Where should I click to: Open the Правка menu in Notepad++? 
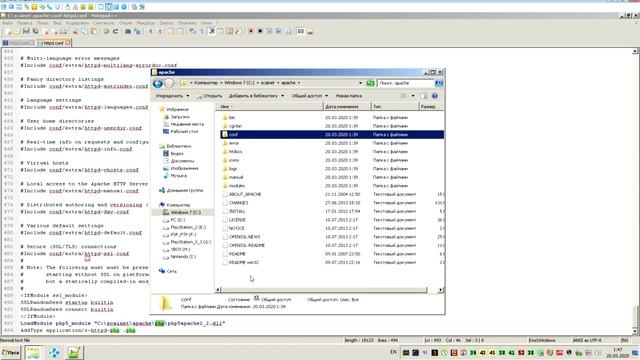(x=24, y=23)
